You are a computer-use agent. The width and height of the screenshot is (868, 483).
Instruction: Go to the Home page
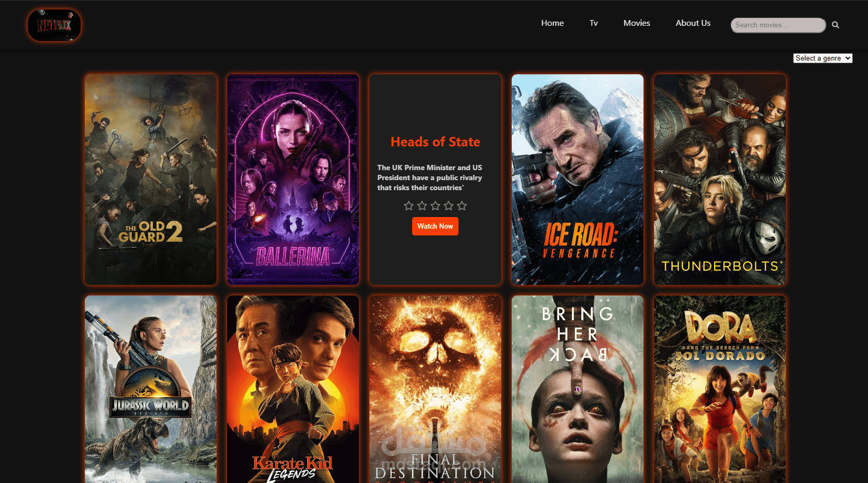(x=552, y=23)
